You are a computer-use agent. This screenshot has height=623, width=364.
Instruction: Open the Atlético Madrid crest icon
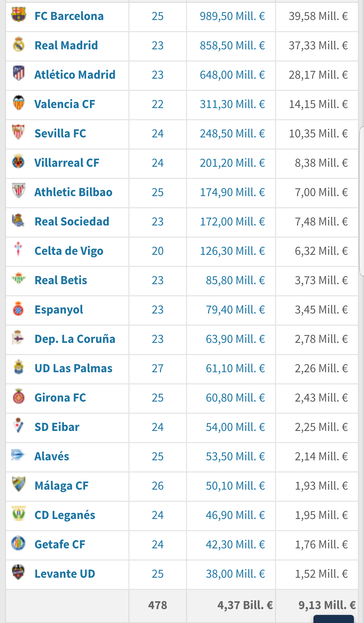tap(18, 73)
